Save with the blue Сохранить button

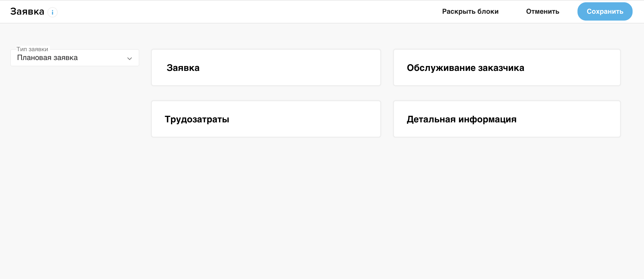point(605,11)
